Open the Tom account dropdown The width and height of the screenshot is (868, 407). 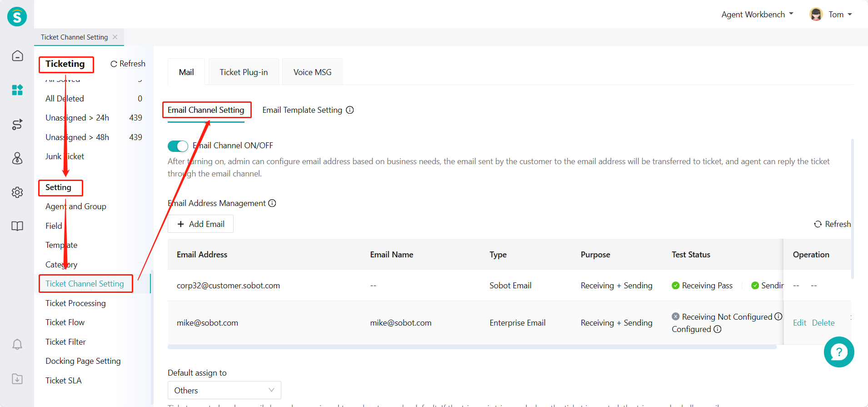(x=840, y=15)
